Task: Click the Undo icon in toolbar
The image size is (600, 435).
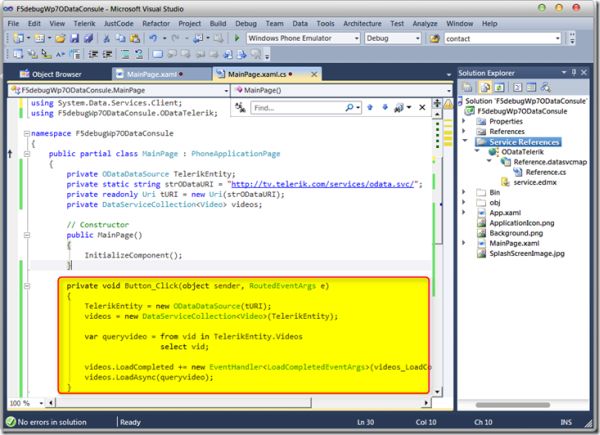Action: point(152,37)
